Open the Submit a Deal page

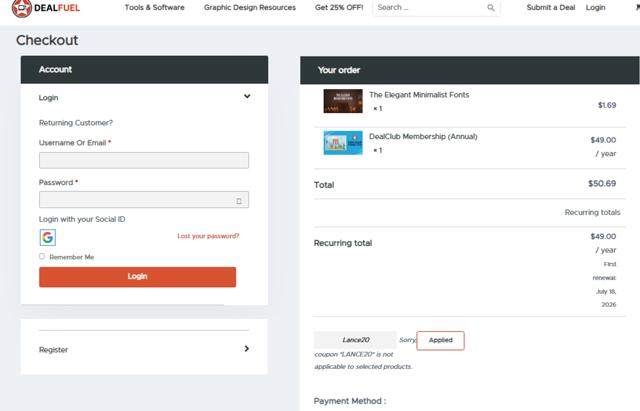click(x=551, y=7)
